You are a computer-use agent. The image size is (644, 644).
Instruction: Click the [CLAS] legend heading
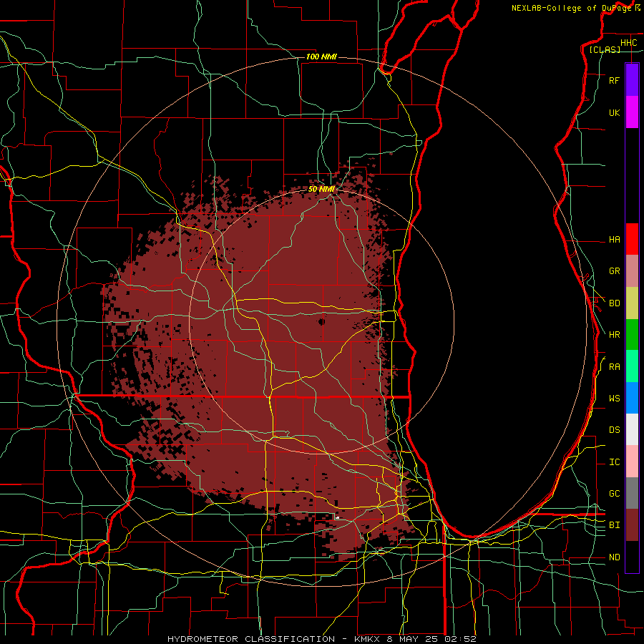tap(605, 49)
